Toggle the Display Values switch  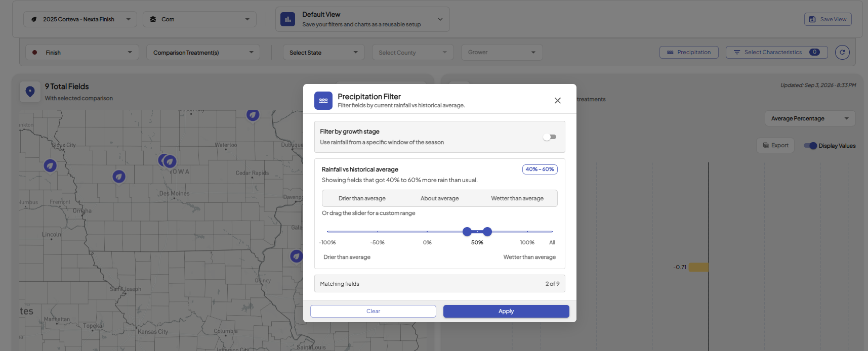[810, 146]
